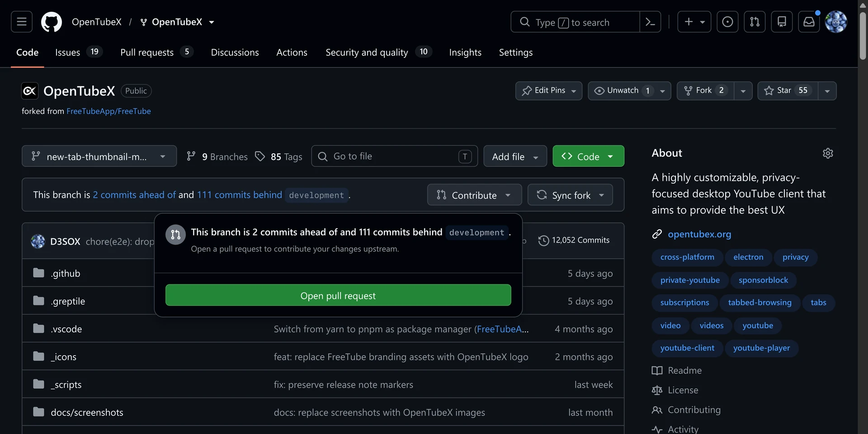868x434 pixels.
Task: Open the pull requests icon in header
Action: tap(755, 22)
